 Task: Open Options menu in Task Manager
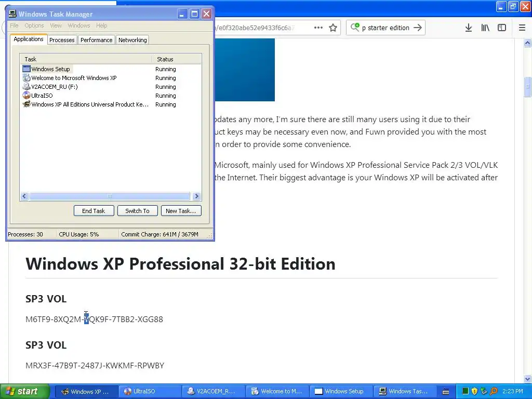34,25
